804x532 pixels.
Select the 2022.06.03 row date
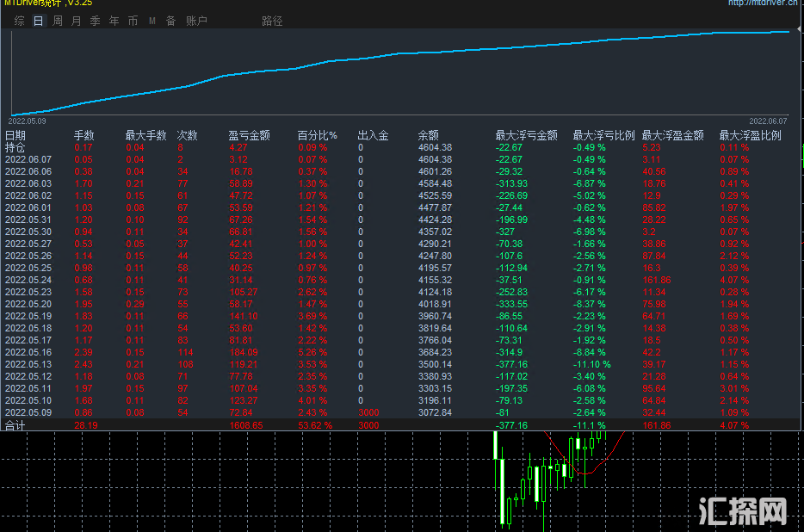(28, 183)
